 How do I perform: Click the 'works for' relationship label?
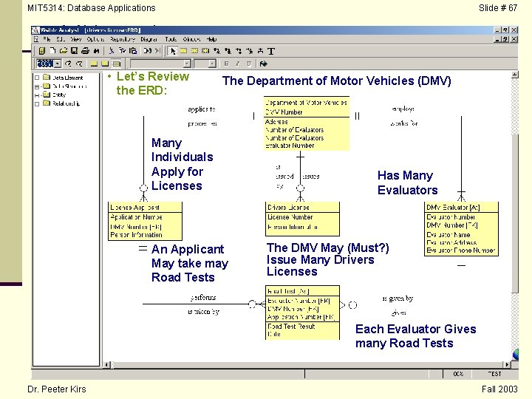403,123
